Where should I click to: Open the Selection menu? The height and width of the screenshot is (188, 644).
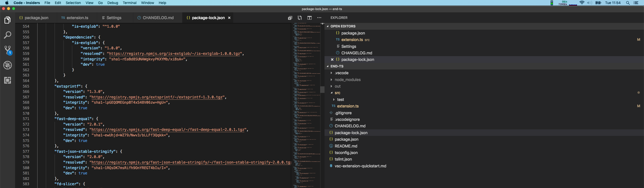[x=73, y=3]
